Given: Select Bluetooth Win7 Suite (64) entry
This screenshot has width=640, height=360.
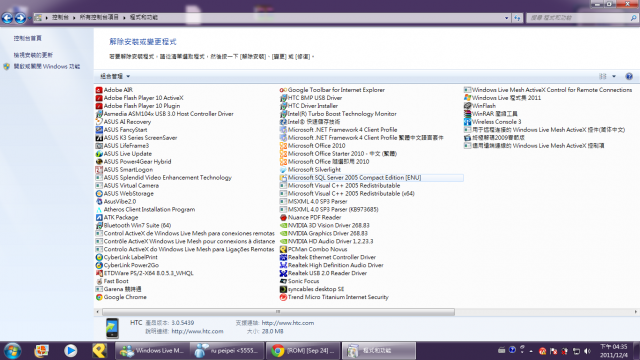Looking at the screenshot, I should pos(133,225).
